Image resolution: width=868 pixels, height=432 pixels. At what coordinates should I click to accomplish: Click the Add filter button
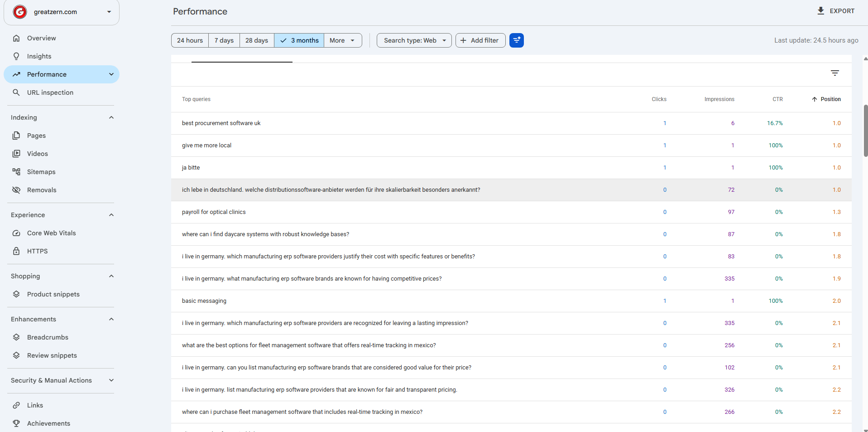click(x=480, y=40)
